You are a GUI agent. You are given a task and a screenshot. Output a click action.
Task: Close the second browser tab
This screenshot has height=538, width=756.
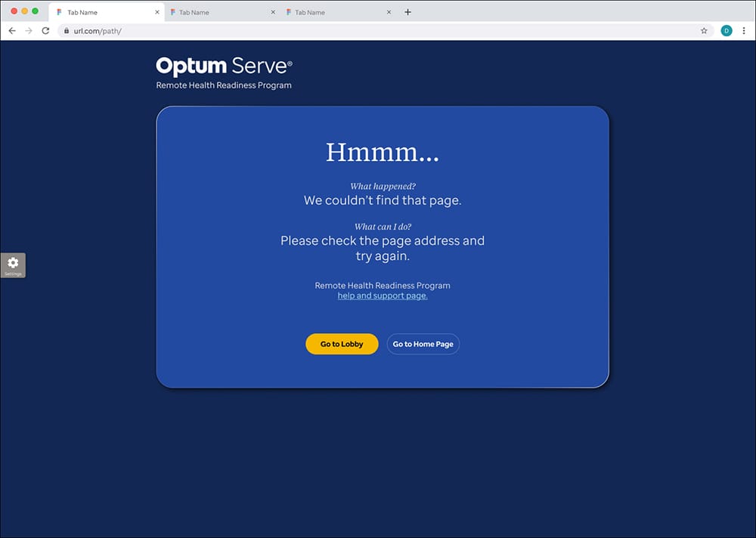(x=273, y=13)
